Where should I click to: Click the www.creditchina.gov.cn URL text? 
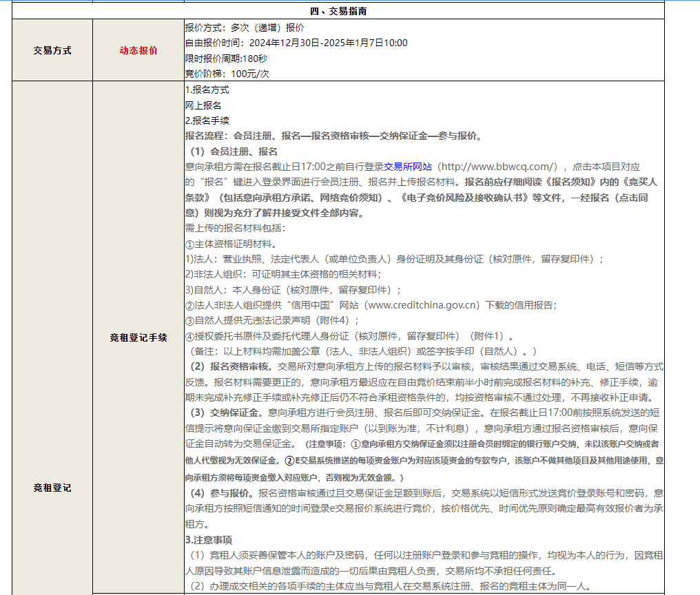pyautogui.click(x=422, y=305)
